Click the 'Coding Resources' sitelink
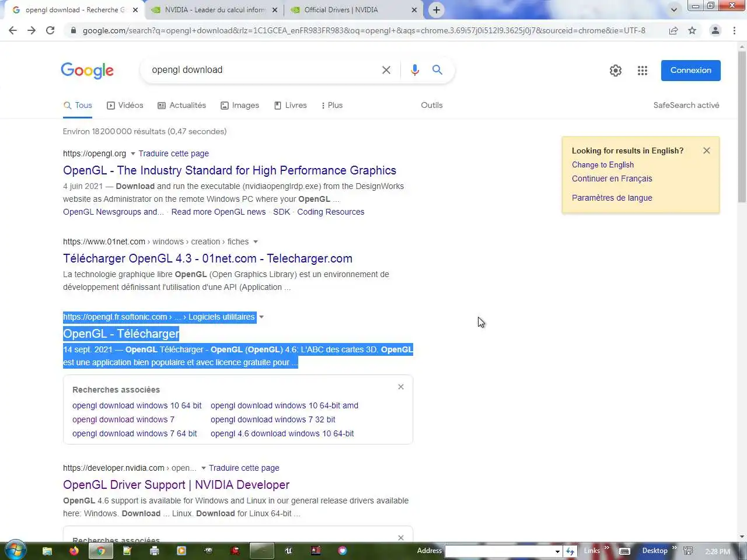747x560 pixels. (331, 212)
